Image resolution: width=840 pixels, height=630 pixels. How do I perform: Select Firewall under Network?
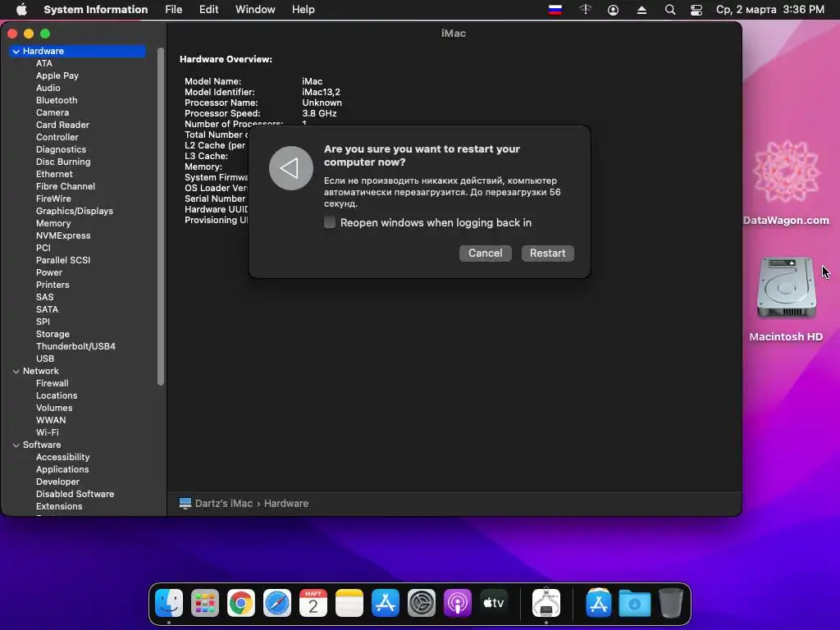click(x=52, y=384)
